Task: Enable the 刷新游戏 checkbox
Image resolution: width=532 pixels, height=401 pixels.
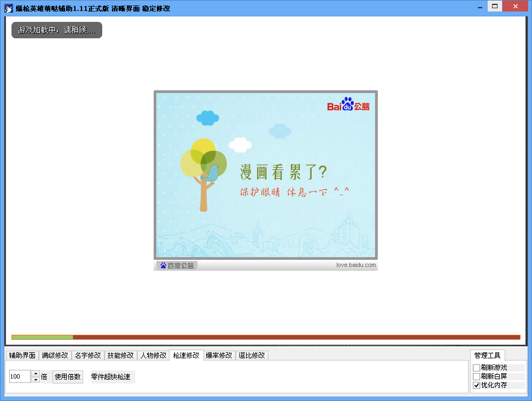Action: coord(476,368)
